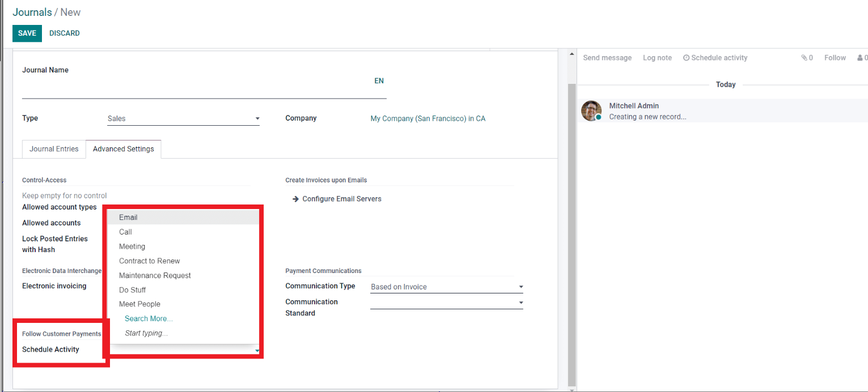Expand the Communication Type dropdown
Viewport: 868px width, 392px height.
pos(446,287)
